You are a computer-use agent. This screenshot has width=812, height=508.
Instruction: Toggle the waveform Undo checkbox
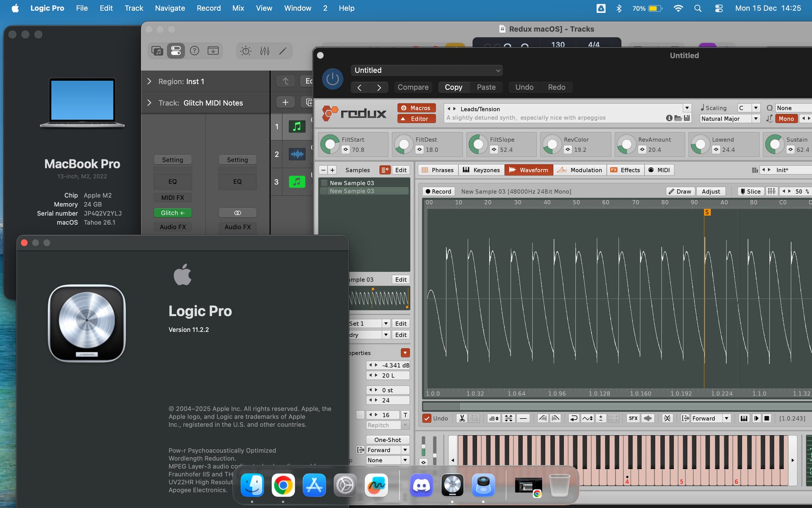click(x=427, y=418)
